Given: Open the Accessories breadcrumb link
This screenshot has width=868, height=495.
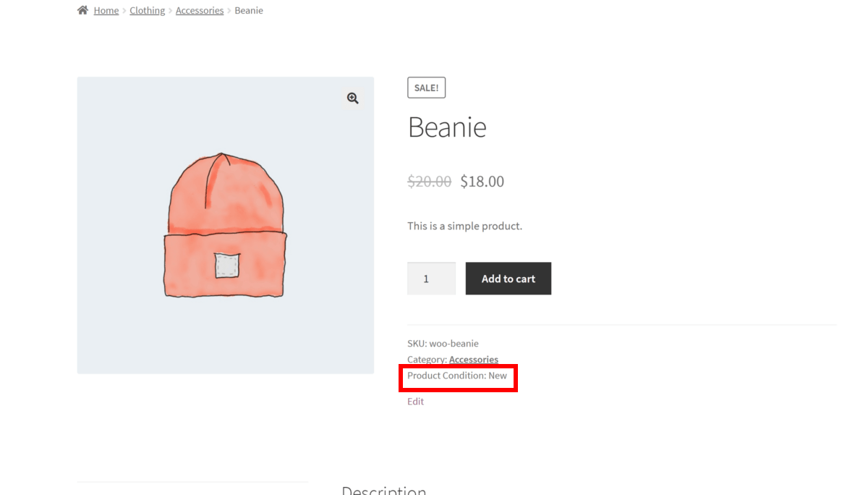Looking at the screenshot, I should (200, 10).
